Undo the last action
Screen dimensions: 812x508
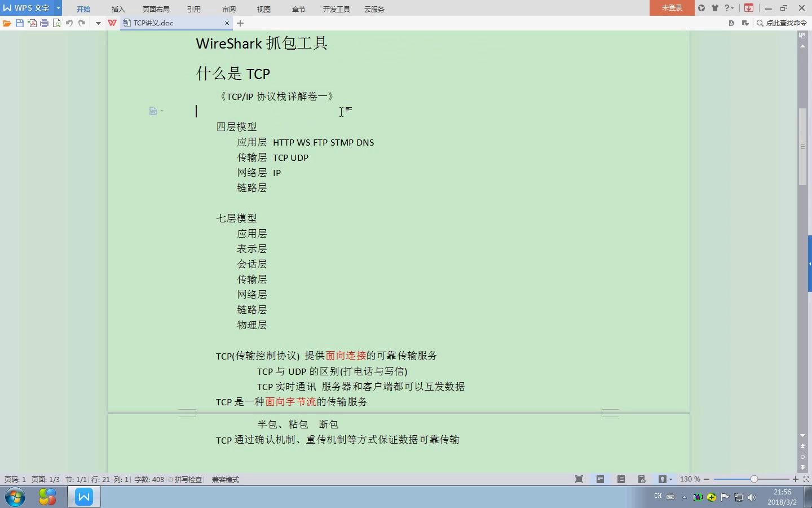pos(69,23)
